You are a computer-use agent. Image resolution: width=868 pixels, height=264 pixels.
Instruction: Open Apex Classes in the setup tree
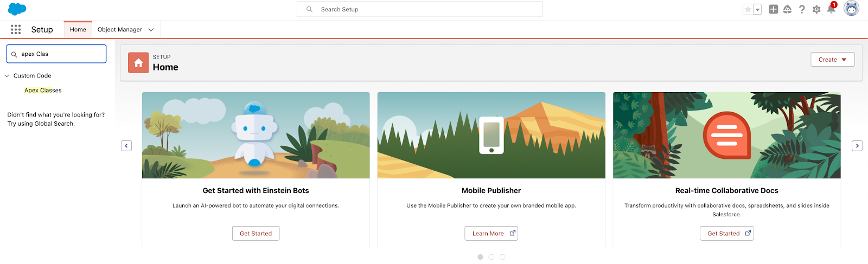click(x=43, y=91)
